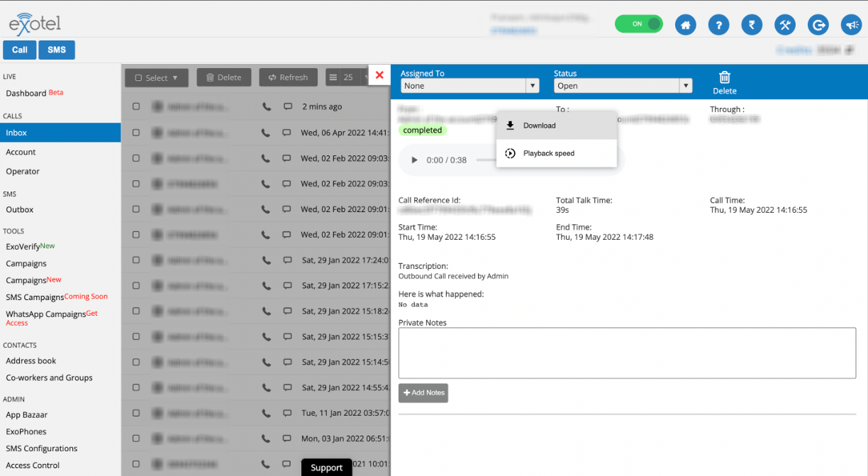Choose Download from the audio menu
The image size is (868, 476).
557,126
